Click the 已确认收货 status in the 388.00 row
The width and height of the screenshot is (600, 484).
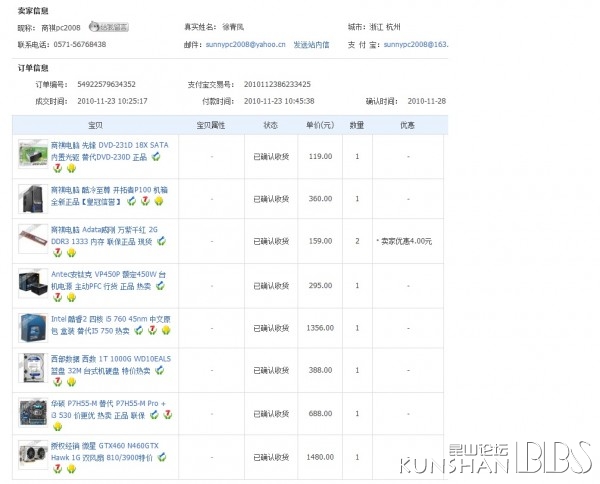tap(271, 370)
